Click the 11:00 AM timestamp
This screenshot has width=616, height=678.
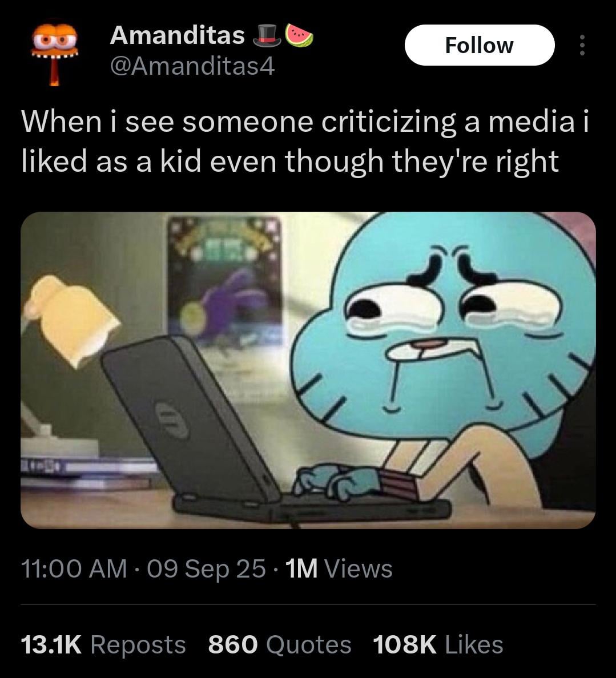[74, 568]
